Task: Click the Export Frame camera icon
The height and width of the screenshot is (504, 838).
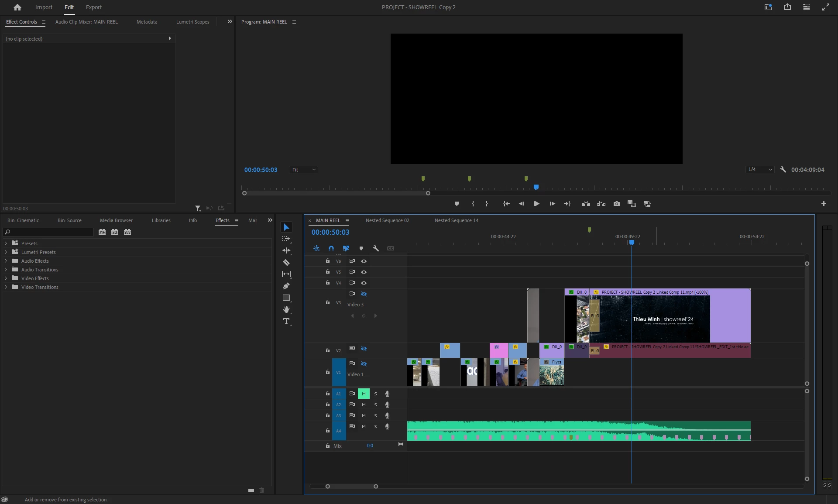Action: point(616,204)
